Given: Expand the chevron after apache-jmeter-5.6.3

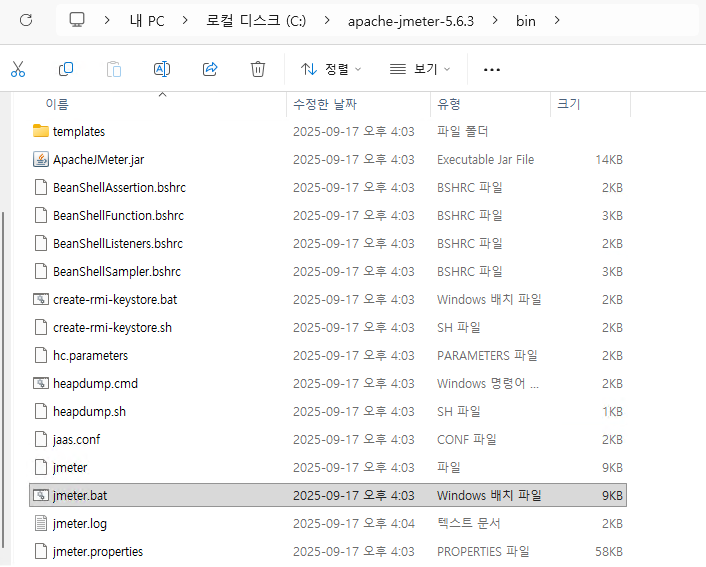Looking at the screenshot, I should [x=495, y=20].
